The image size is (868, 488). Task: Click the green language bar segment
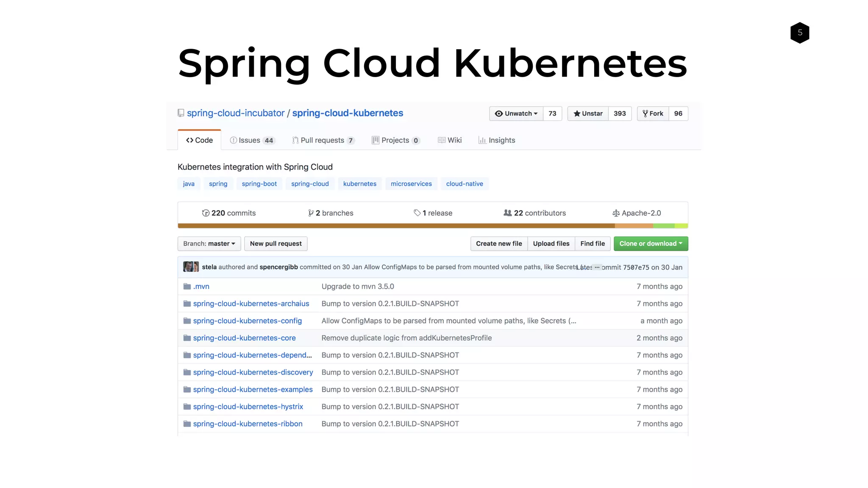[664, 226]
